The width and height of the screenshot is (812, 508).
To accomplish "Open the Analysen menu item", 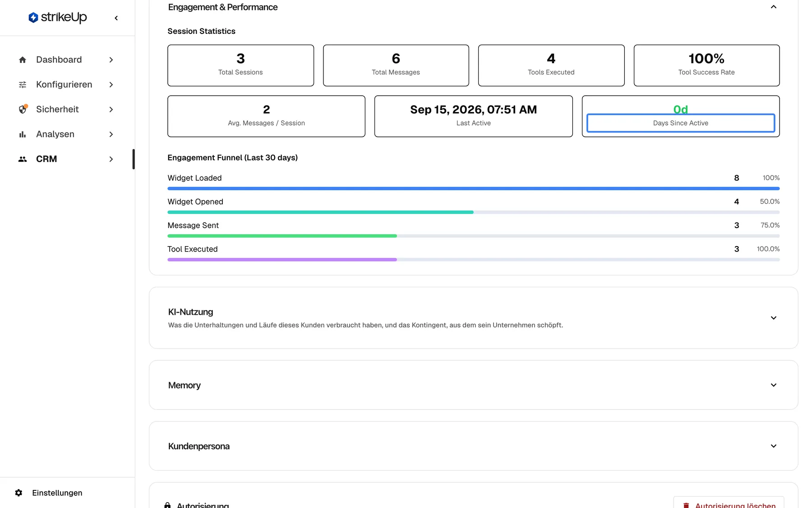I will pyautogui.click(x=66, y=134).
